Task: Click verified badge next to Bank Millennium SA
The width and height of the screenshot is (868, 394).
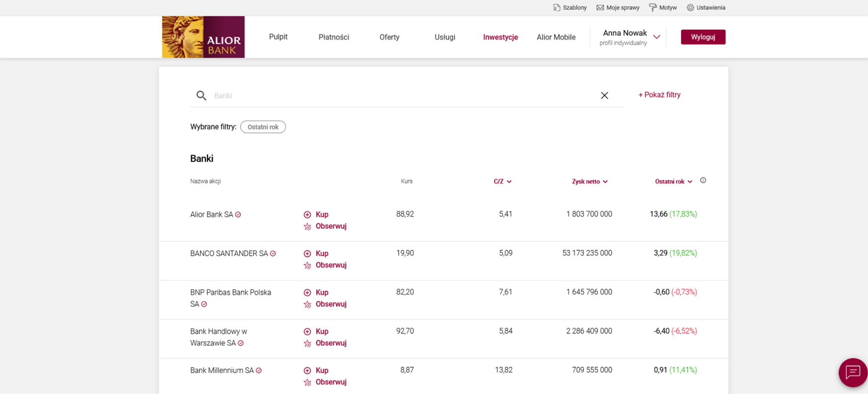Action: [x=258, y=371]
